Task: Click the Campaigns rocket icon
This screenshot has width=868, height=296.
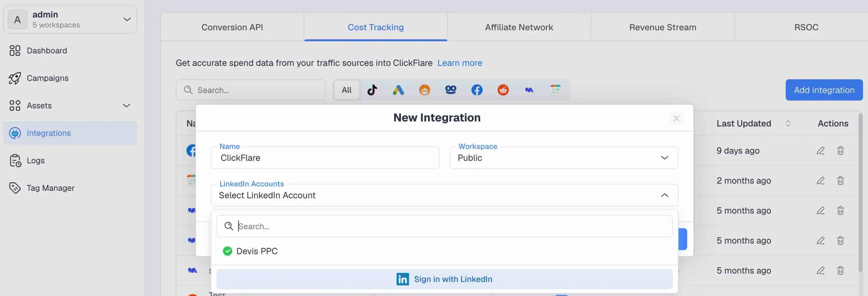Action: 15,78
